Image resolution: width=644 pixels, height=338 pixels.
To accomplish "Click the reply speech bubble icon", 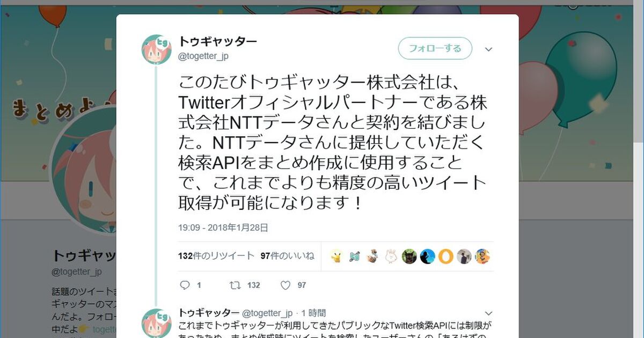I will pyautogui.click(x=185, y=285).
